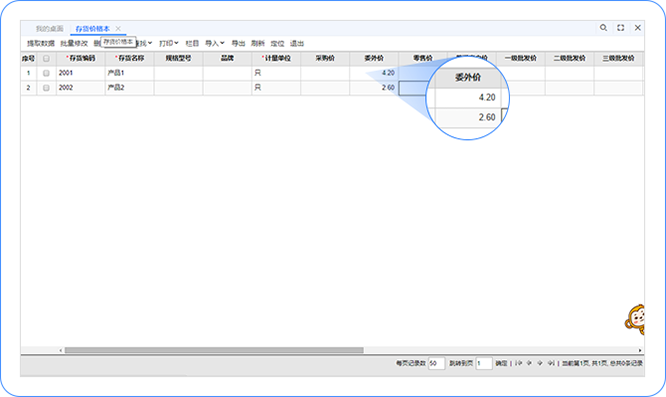This screenshot has width=666, height=397.
Task: Check the row 2001 checkbox
Action: (x=46, y=73)
